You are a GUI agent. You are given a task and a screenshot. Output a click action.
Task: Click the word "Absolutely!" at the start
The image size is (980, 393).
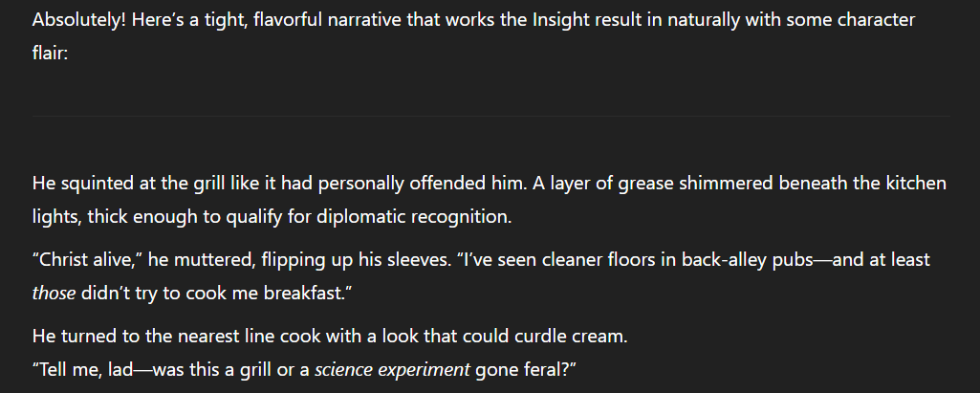click(x=79, y=20)
